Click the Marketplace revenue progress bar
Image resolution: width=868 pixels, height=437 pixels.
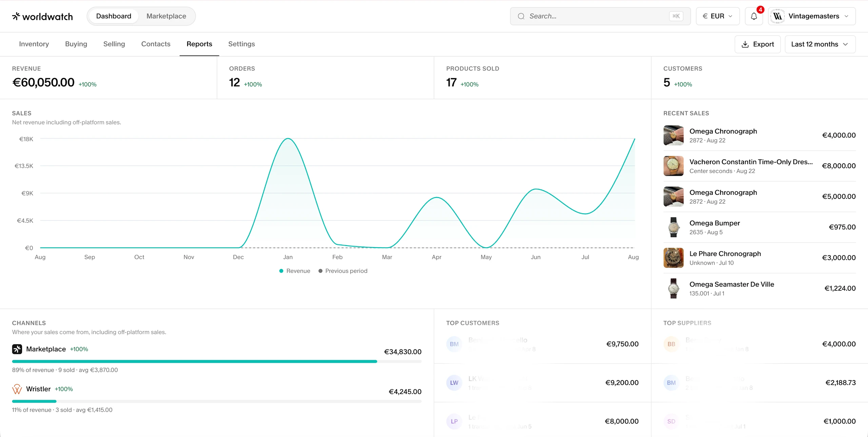coord(217,361)
